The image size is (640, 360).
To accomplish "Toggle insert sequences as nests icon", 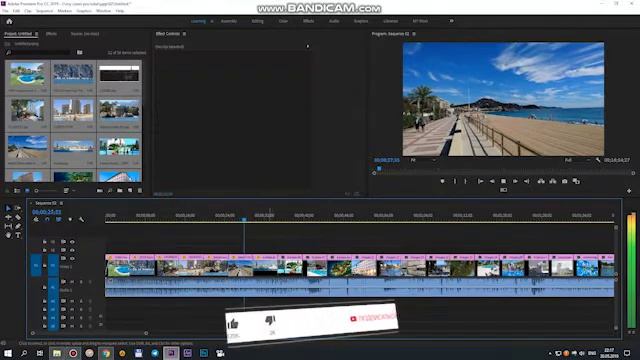I will [x=36, y=220].
